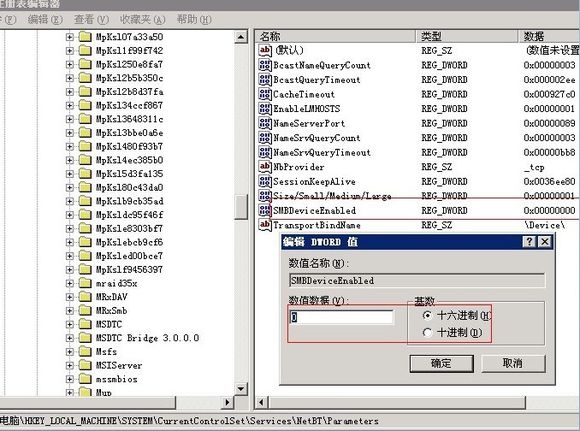Open the 查看(V) menu
580x431 pixels.
click(x=91, y=19)
